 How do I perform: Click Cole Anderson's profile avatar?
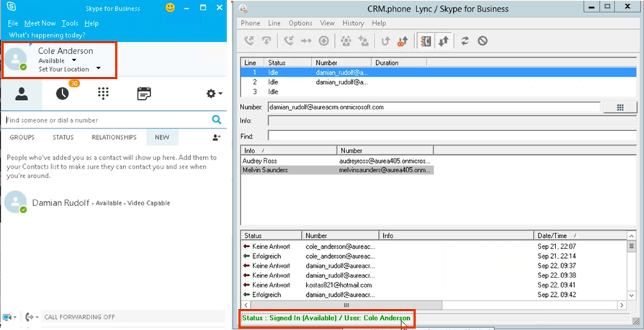[16, 58]
